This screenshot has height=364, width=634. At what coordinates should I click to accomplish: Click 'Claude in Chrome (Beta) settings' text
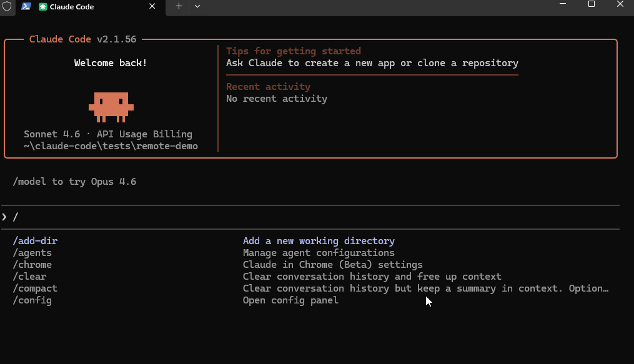333,265
